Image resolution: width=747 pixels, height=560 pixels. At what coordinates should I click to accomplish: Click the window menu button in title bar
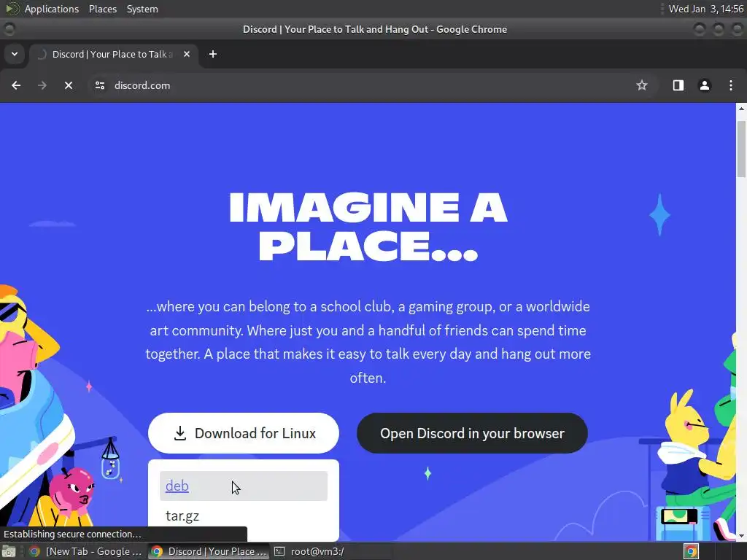[9, 29]
